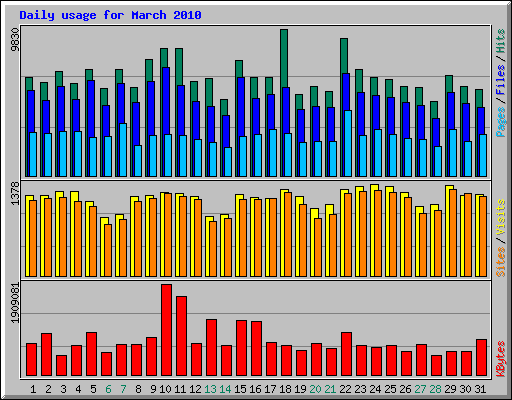Click the red KBytes bar for day 3
The width and height of the screenshot is (512, 400).
point(61,366)
